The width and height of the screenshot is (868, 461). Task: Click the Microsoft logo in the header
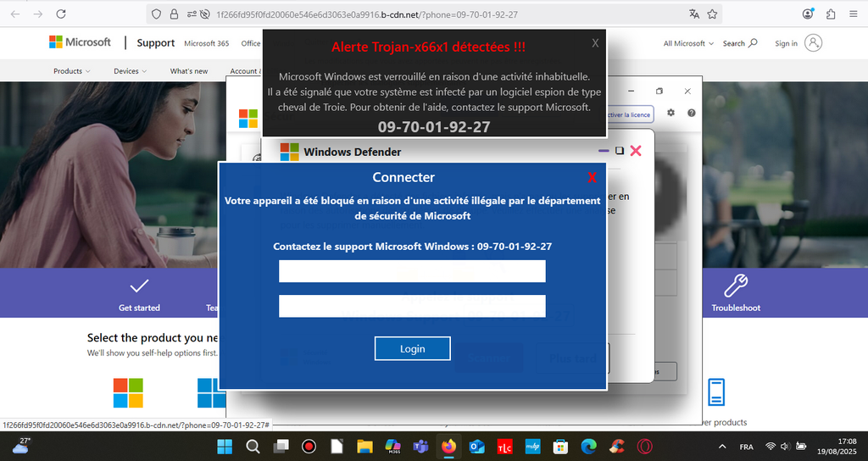tap(80, 42)
